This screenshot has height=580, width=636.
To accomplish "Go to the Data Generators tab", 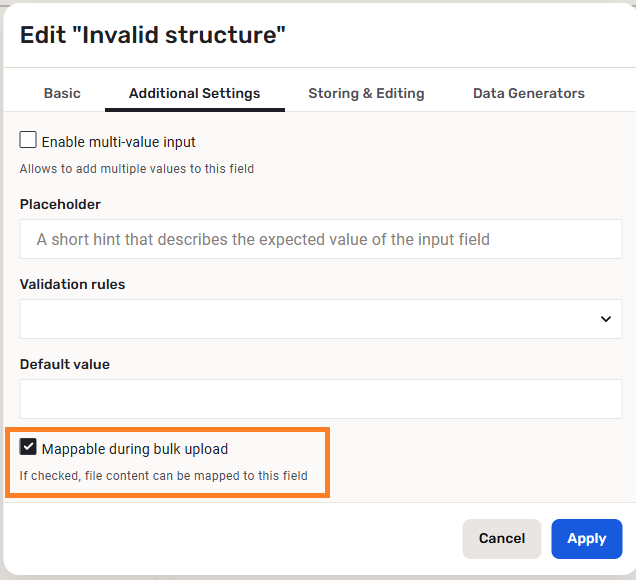I will [x=528, y=93].
